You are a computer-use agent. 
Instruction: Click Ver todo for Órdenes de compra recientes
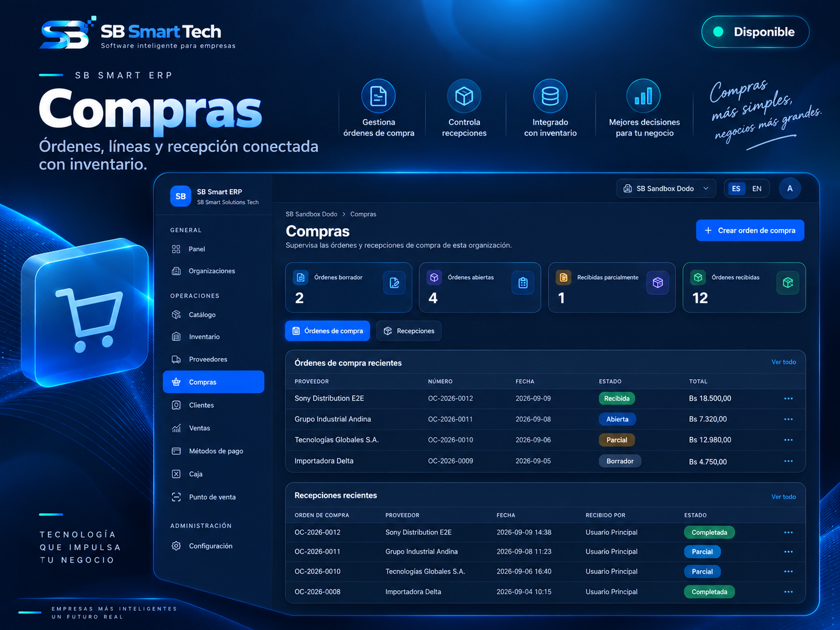[783, 362]
